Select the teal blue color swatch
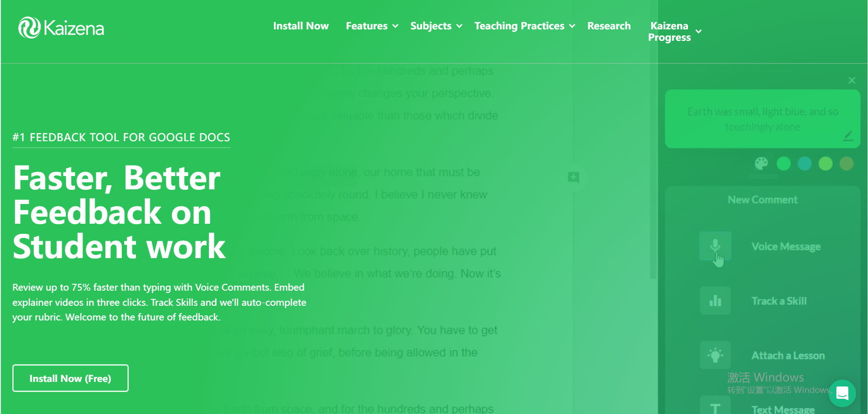The height and width of the screenshot is (414, 868). (804, 164)
